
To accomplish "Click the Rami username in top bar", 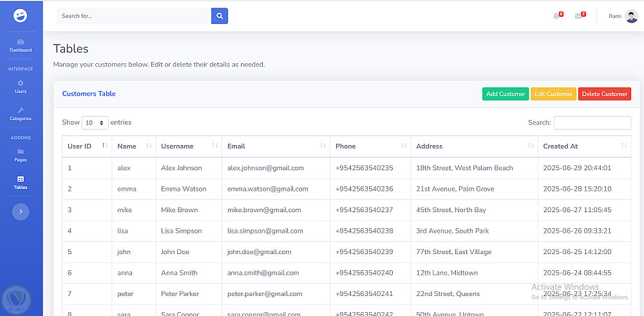I will pos(615,16).
